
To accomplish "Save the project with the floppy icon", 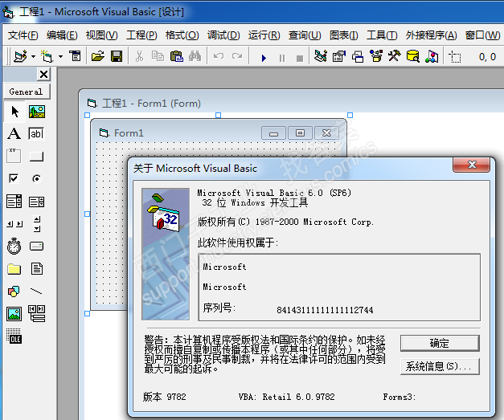I will 117,56.
